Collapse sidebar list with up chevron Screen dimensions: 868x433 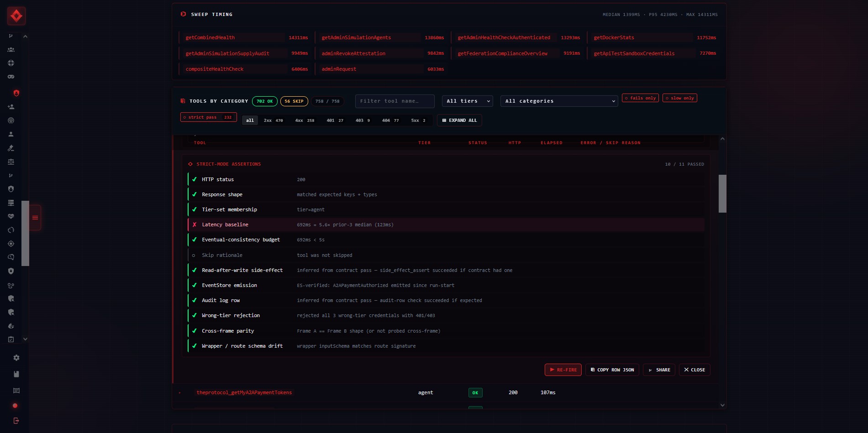[26, 37]
